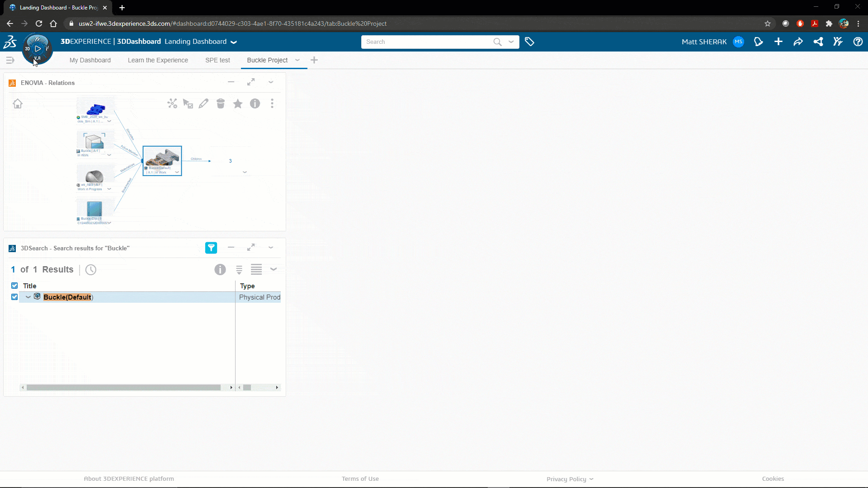Screen dimensions: 868x488
Task: Expand the Landing Dashboard name dropdown
Action: point(234,42)
